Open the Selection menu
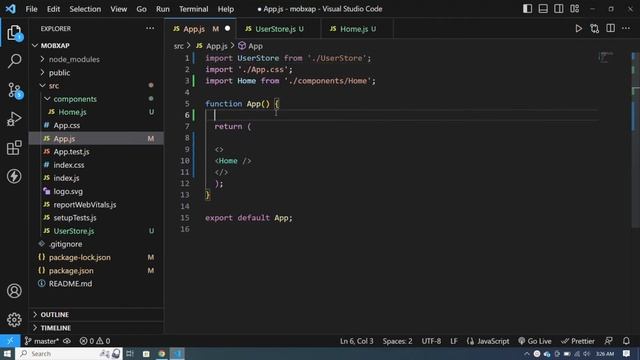Viewport: 640px width, 360px height. [x=85, y=9]
